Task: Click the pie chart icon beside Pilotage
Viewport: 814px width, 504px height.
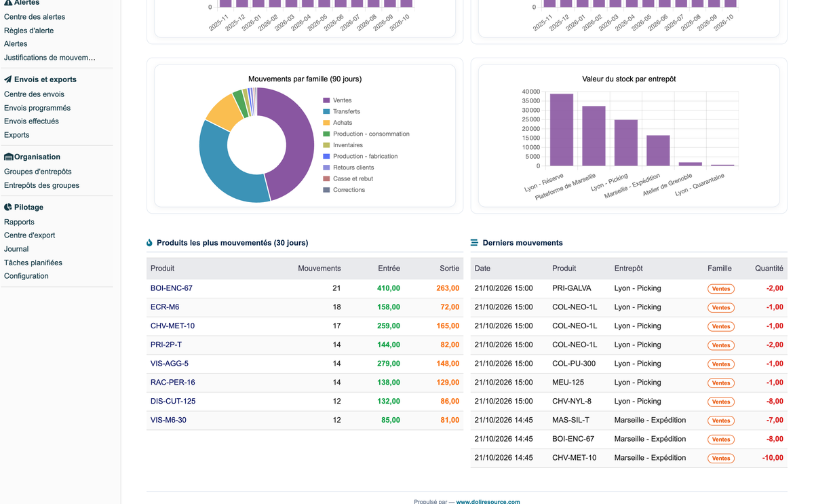Action: (x=8, y=207)
